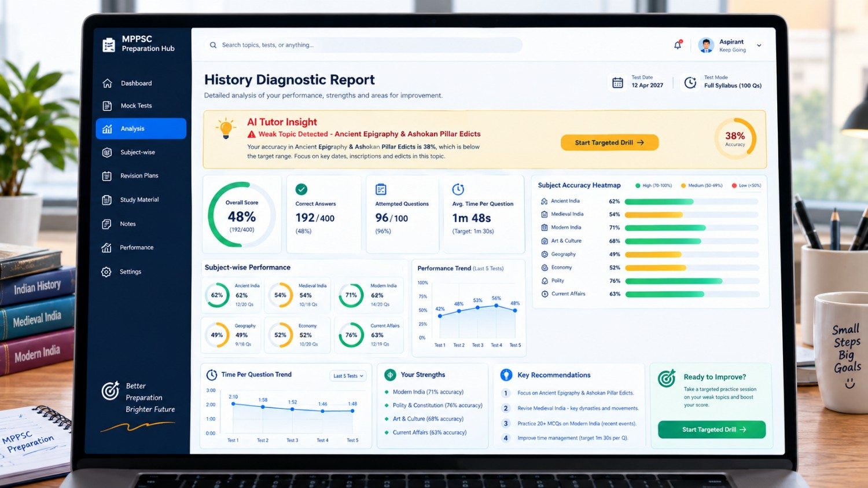868x488 pixels.
Task: Go to Subject-wise in the sidebar
Action: pyautogui.click(x=141, y=152)
